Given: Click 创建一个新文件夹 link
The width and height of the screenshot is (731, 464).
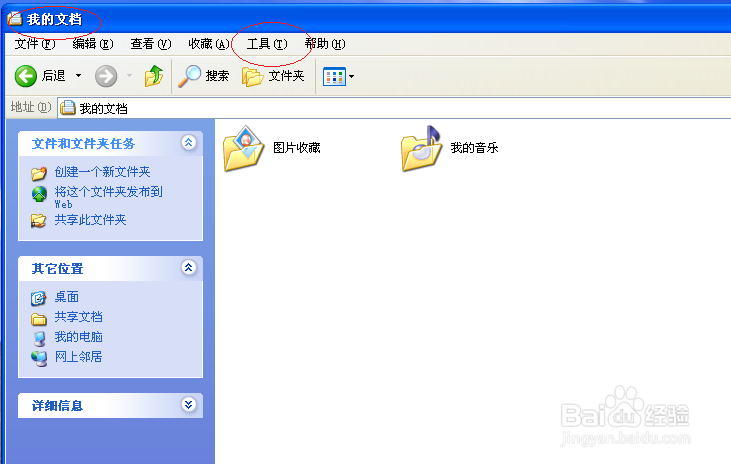Looking at the screenshot, I should point(103,172).
